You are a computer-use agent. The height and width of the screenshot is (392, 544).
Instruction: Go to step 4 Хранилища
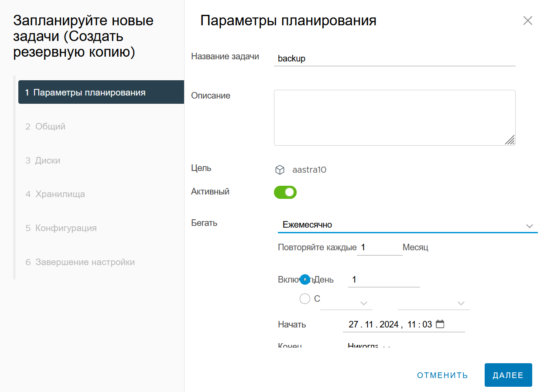click(x=55, y=194)
